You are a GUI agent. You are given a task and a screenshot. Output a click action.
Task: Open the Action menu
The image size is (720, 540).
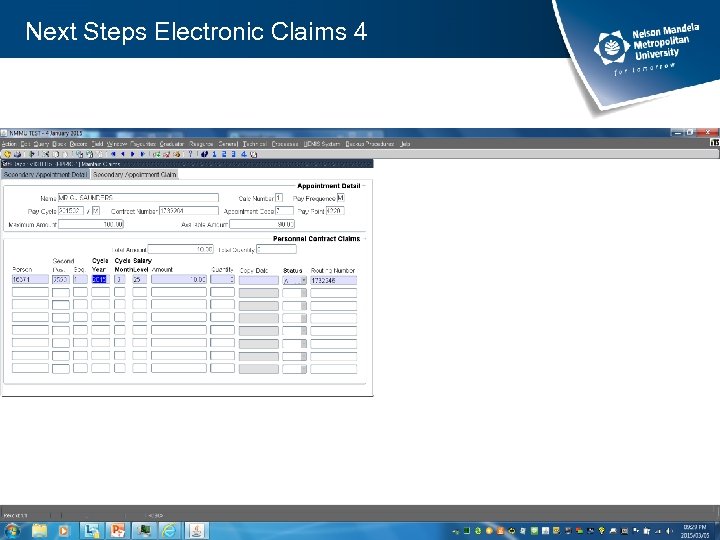9,144
